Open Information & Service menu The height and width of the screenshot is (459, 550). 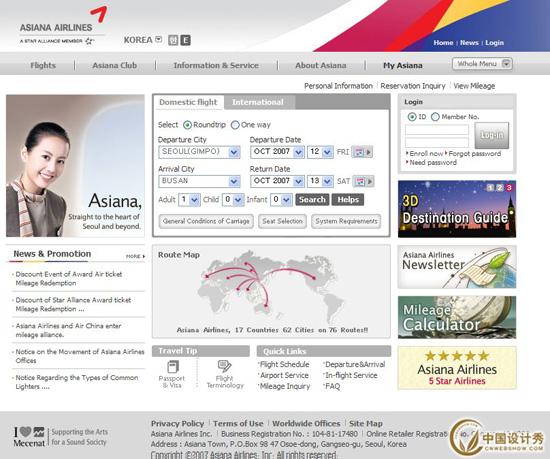pos(216,65)
